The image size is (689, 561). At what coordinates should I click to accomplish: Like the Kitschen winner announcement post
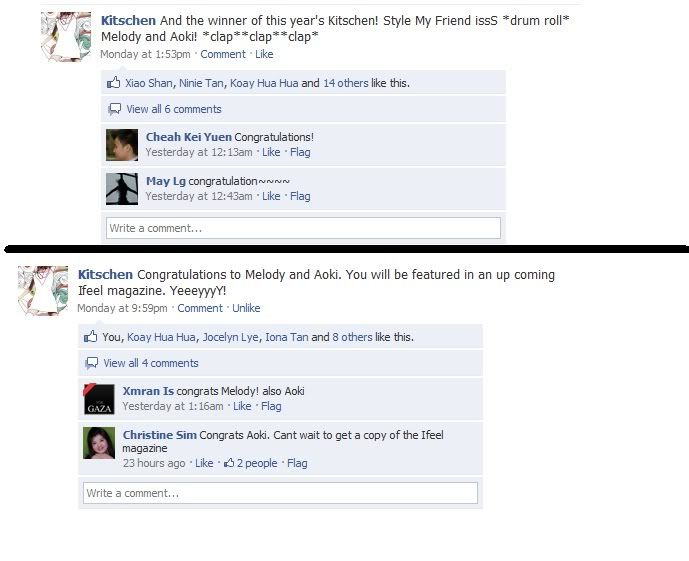pos(264,54)
